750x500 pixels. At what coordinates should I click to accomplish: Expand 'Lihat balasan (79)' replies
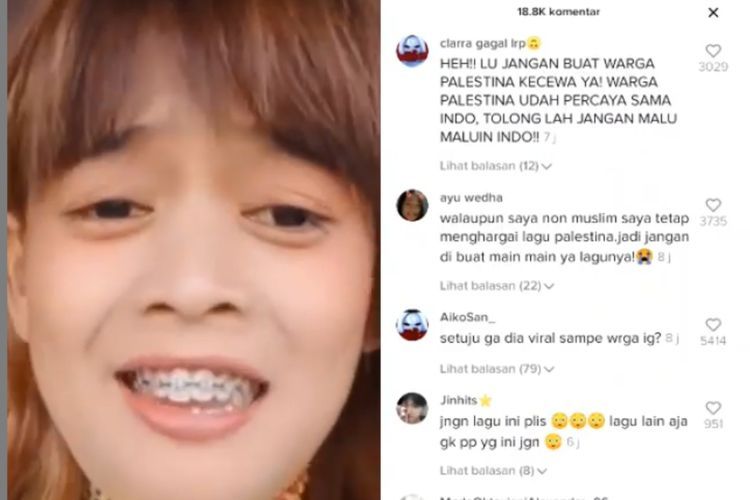(x=496, y=369)
